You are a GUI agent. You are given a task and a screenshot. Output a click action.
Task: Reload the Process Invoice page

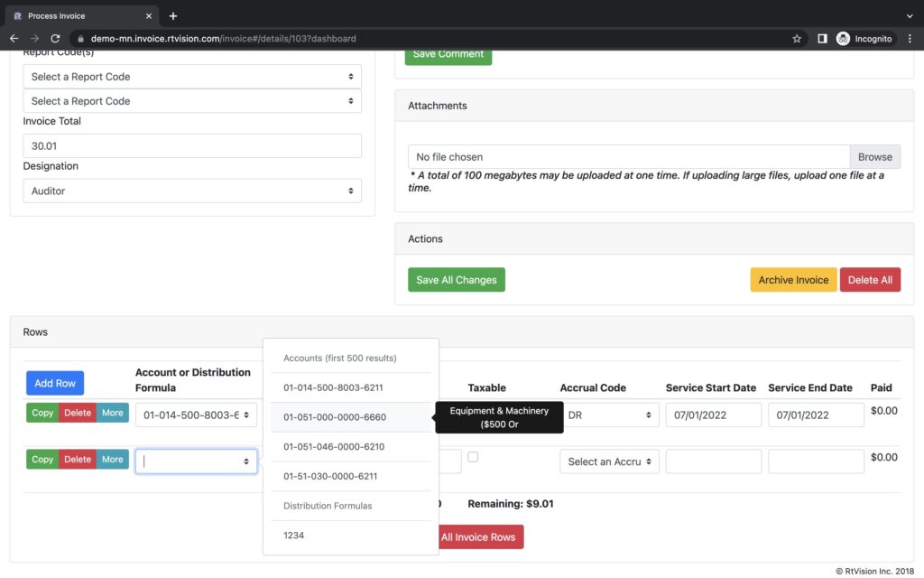coord(57,38)
